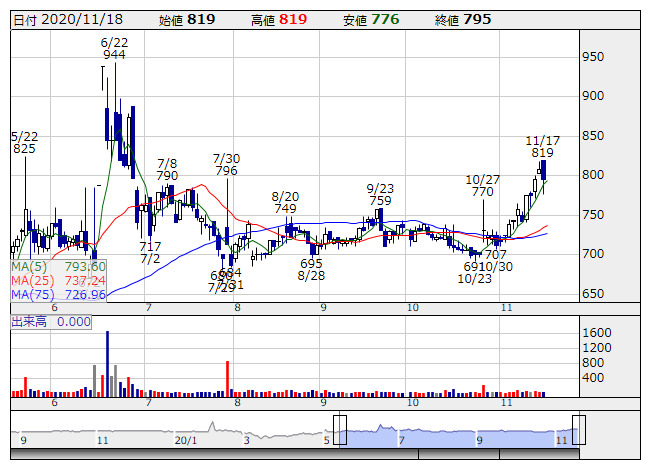Viewport: 653px width, 470px height.
Task: Click the MA(5) 793.60 legend entry
Action: point(58,266)
